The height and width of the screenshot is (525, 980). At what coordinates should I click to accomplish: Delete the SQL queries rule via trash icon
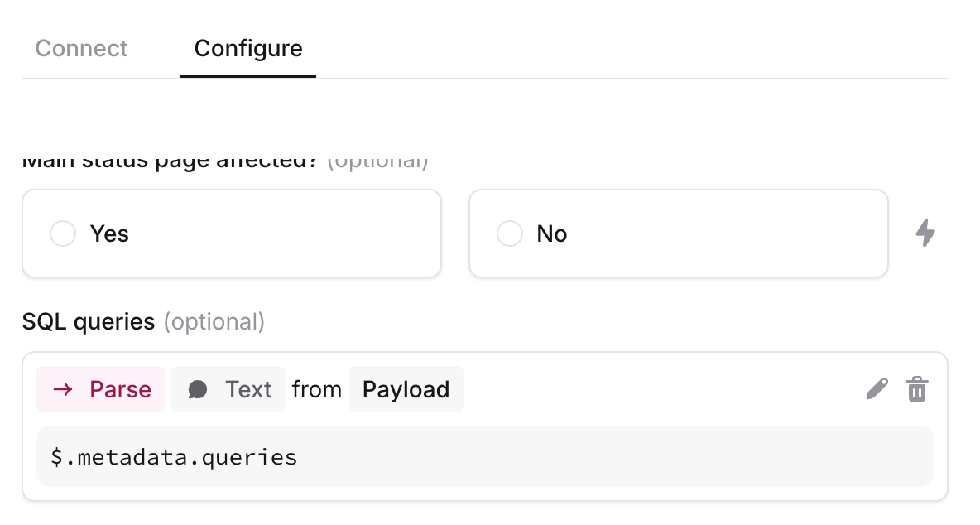(917, 389)
